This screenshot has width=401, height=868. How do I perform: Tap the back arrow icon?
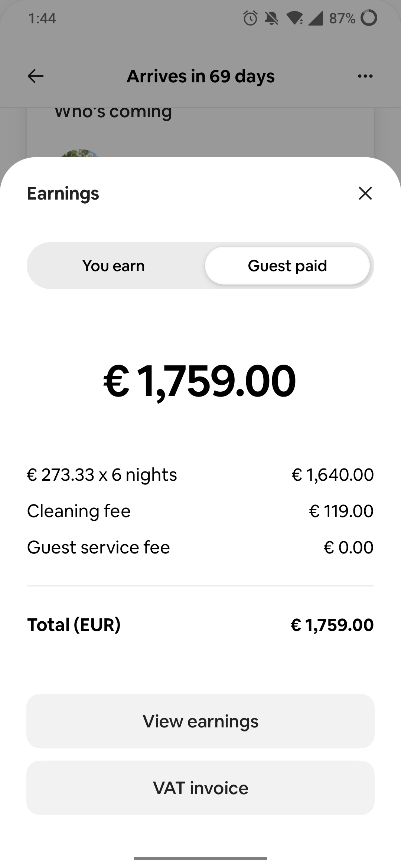point(36,76)
